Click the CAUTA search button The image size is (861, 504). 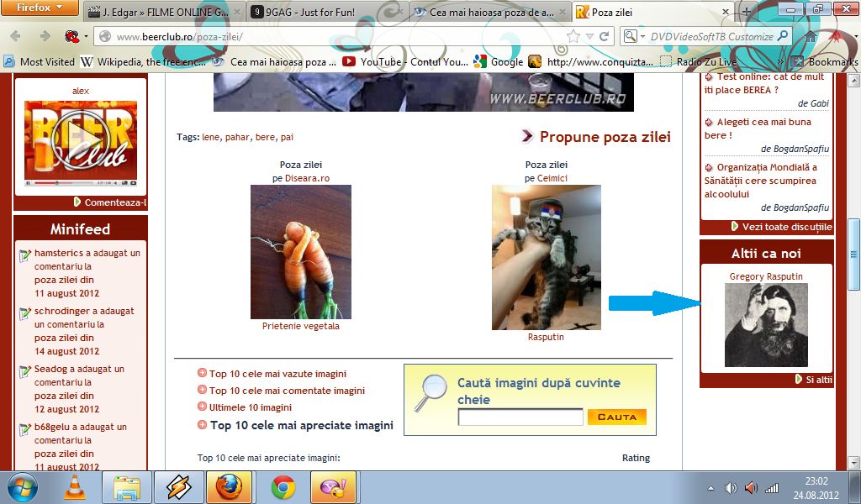coord(617,417)
